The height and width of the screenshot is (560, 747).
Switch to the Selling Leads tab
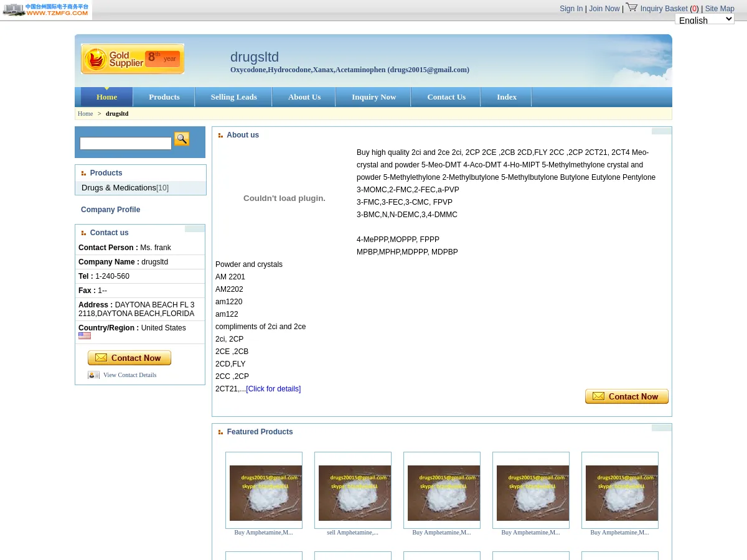click(233, 97)
